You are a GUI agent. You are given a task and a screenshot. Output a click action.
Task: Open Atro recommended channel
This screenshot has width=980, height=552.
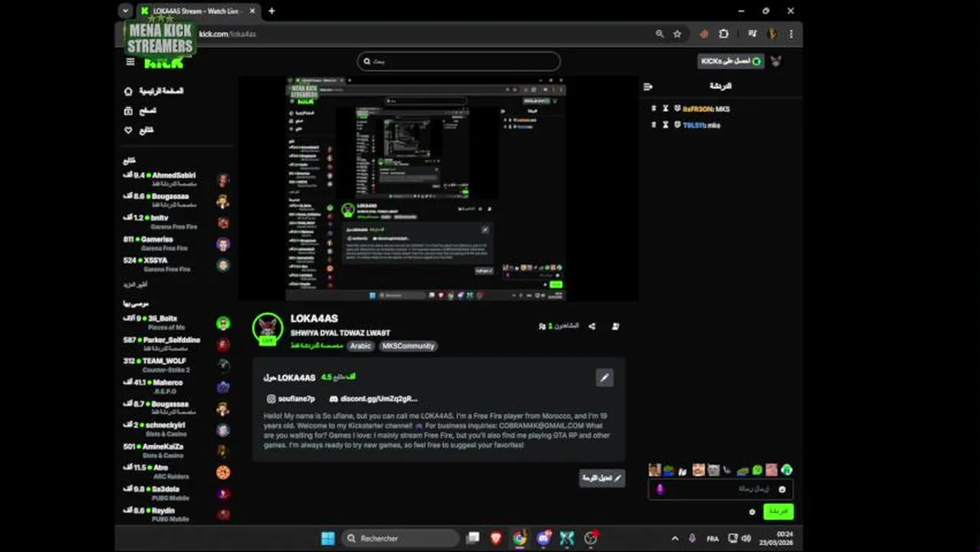[176, 472]
